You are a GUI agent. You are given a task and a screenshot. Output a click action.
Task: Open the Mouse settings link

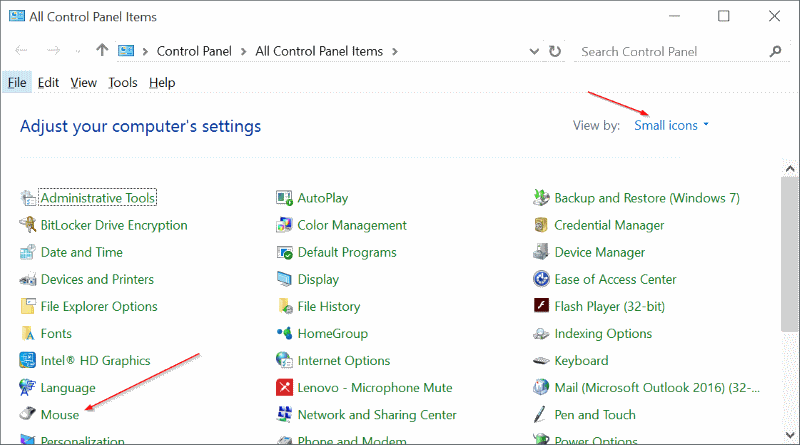click(x=60, y=414)
